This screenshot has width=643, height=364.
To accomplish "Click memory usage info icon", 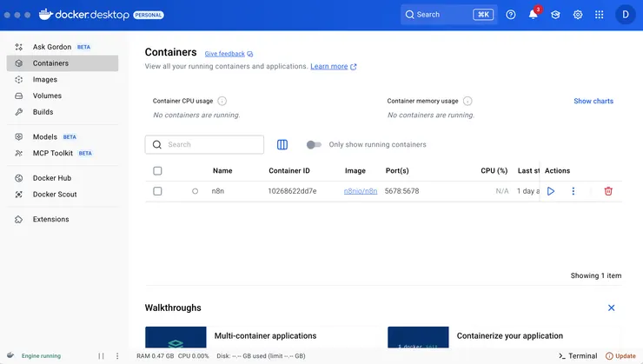I will [467, 101].
